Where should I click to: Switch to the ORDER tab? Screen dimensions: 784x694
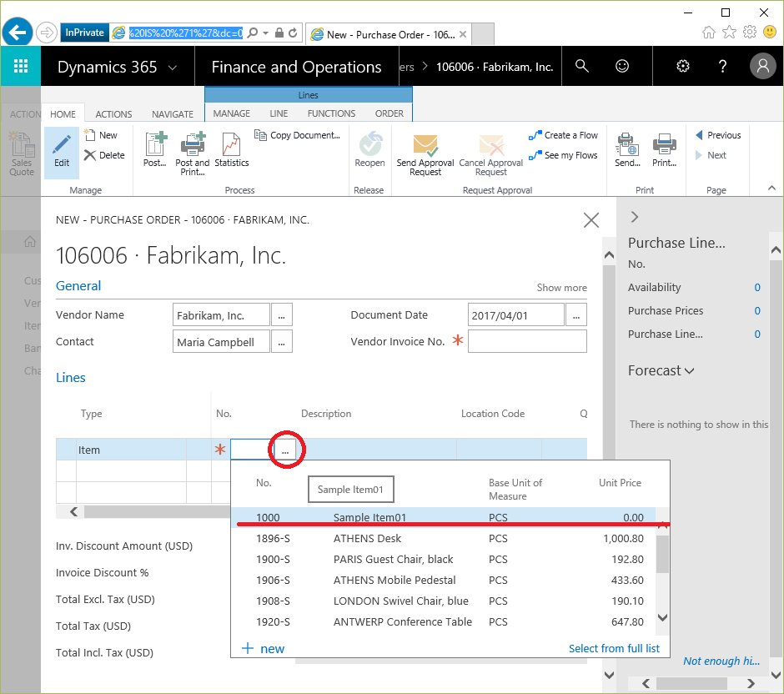tap(389, 113)
